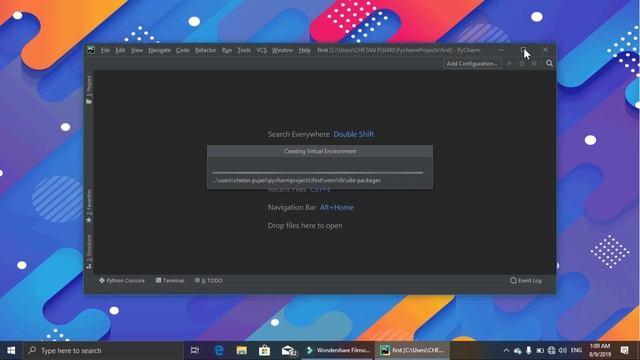Click the Creating Virtual Environment title
The width and height of the screenshot is (640, 360).
(320, 151)
